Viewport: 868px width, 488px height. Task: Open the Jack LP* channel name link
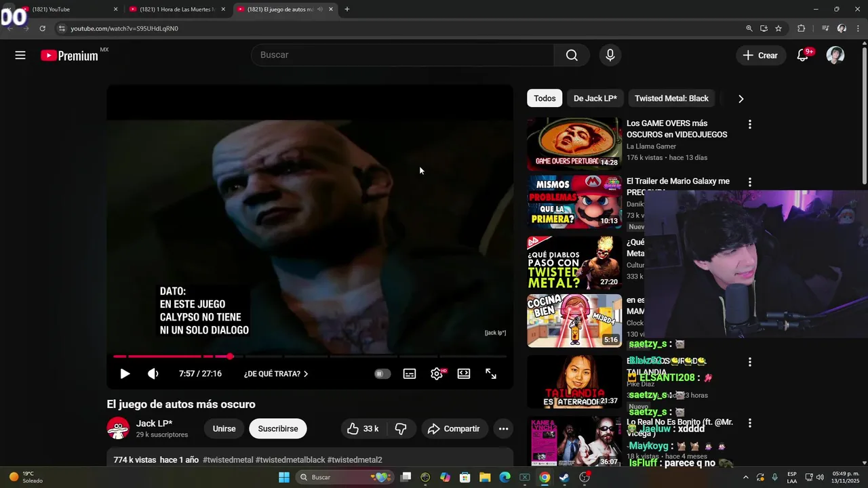[x=154, y=424]
